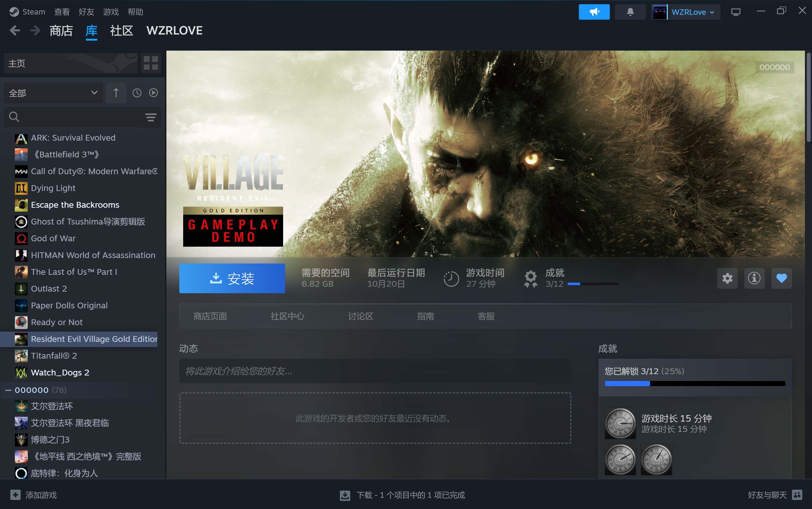Toggle sort by recent activity clock
This screenshot has width=812, height=509.
point(137,93)
